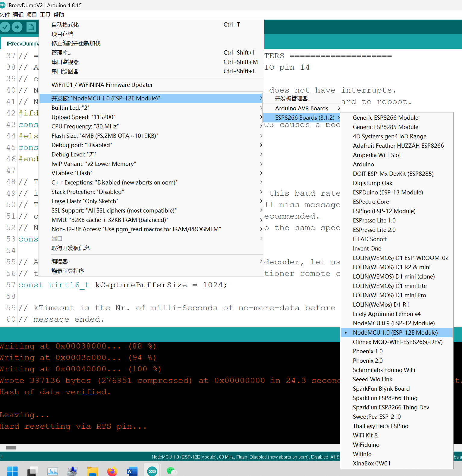This screenshot has width=462, height=476.
Task: Expand CPU Frequency "80 MHz" submenu
Action: [x=152, y=126]
